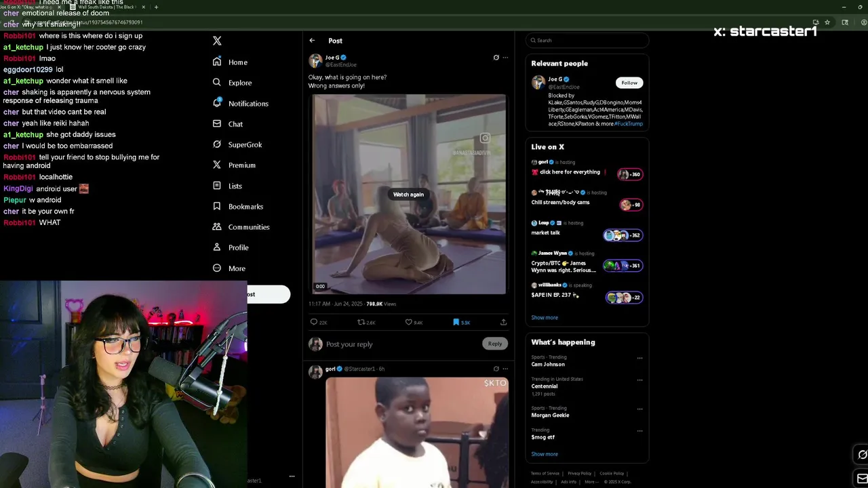868x488 pixels.
Task: Open Notifications in X sidebar
Action: 240,103
